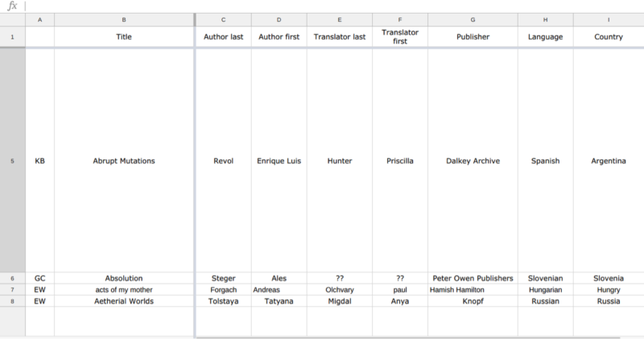
Task: Select row 6 header
Action: coord(12,278)
